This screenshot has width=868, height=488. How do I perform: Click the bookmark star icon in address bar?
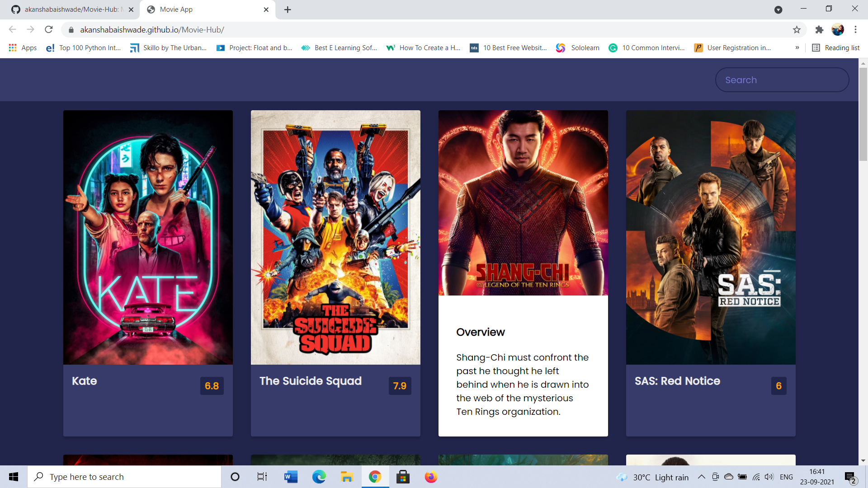797,30
